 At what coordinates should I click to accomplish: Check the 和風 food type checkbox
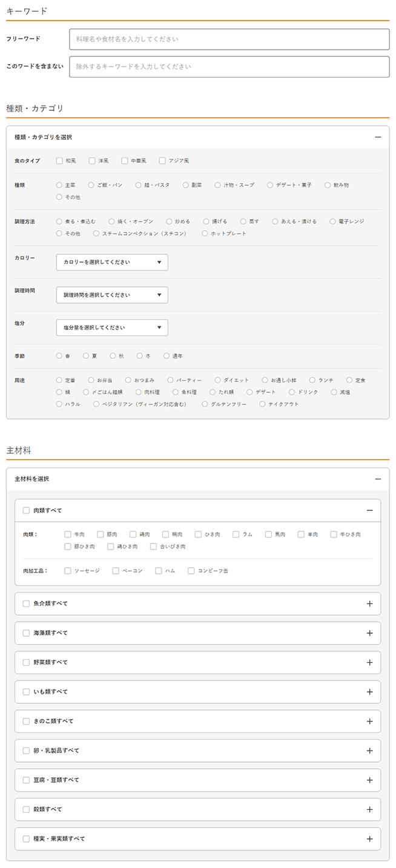click(x=59, y=161)
